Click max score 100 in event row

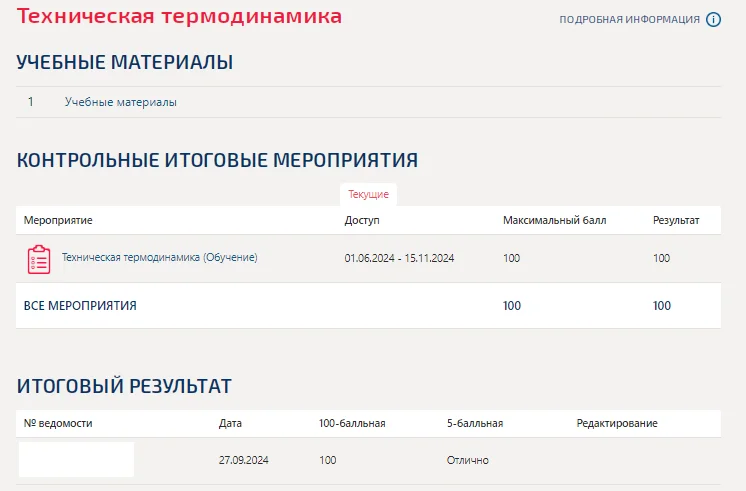tap(511, 258)
